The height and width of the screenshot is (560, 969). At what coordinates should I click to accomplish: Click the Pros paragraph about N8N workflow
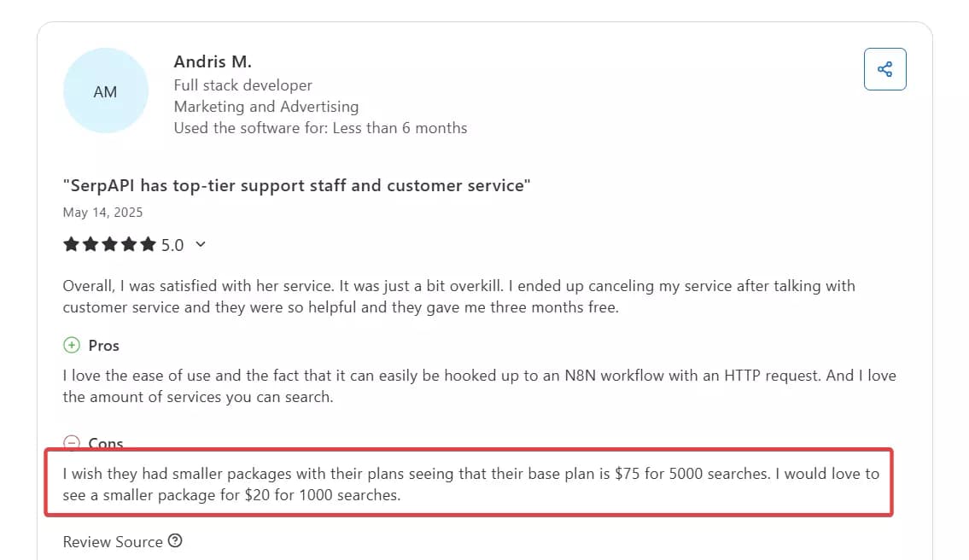point(479,386)
